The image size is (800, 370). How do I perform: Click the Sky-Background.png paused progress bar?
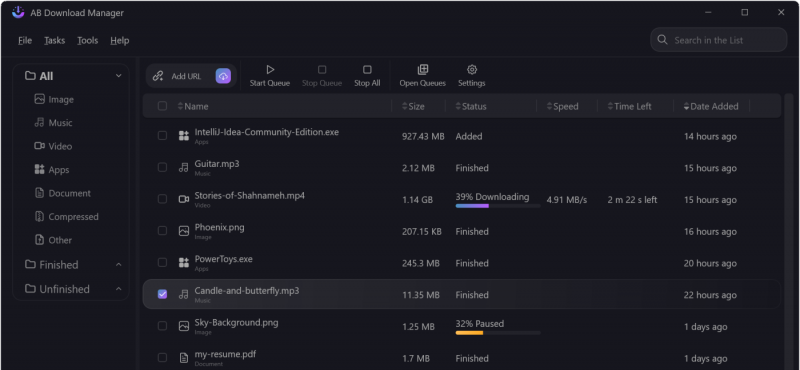pyautogui.click(x=497, y=333)
